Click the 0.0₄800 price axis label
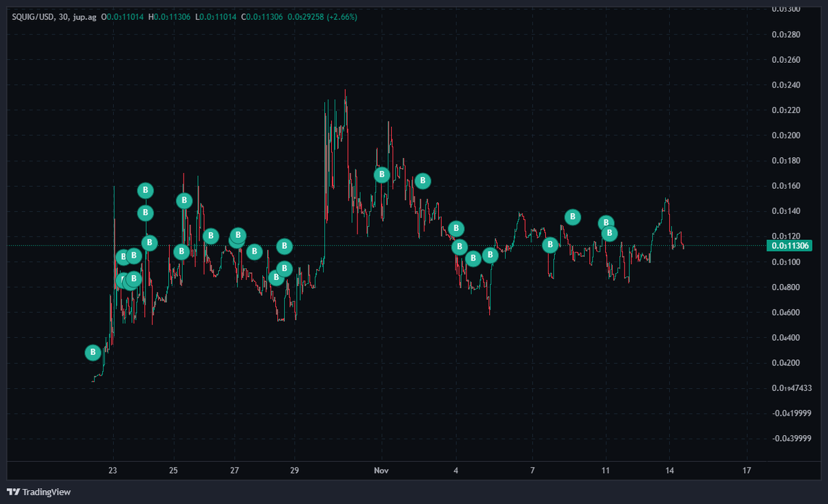The image size is (828, 504). click(x=785, y=287)
